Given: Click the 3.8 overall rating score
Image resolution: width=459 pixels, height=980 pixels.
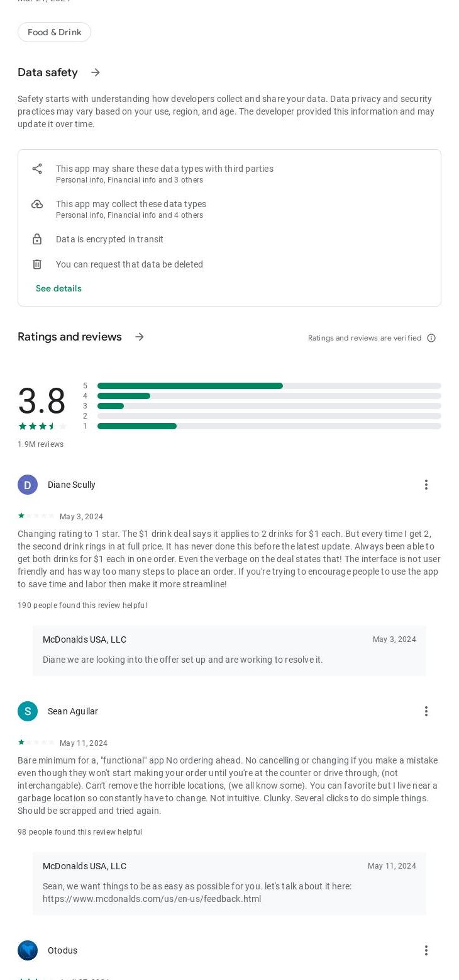Looking at the screenshot, I should click(x=41, y=401).
